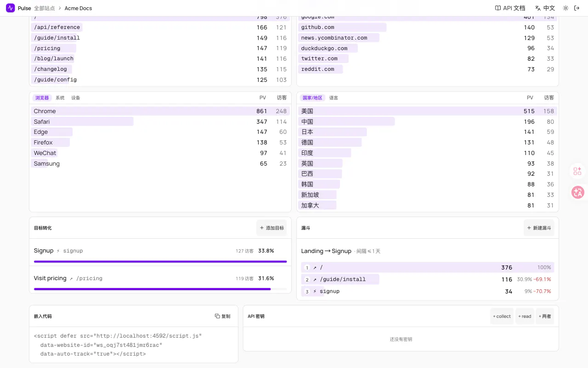Click the Visit pricing progress bar
The width and height of the screenshot is (588, 368).
pos(160,289)
